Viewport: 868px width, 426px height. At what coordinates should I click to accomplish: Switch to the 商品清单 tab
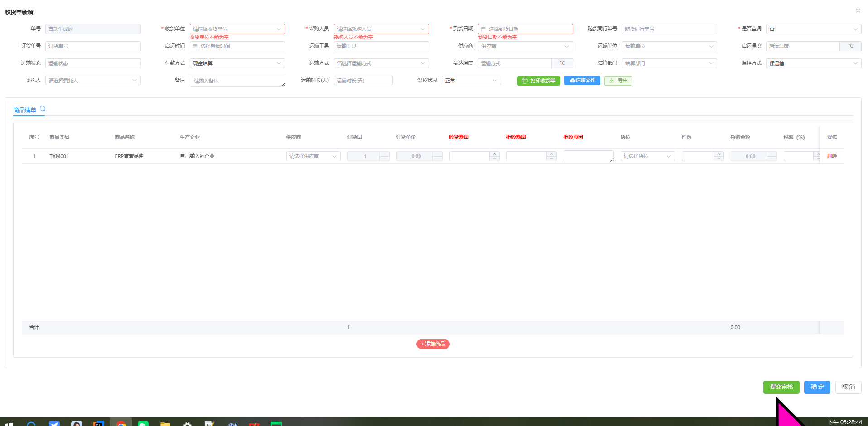pyautogui.click(x=25, y=110)
